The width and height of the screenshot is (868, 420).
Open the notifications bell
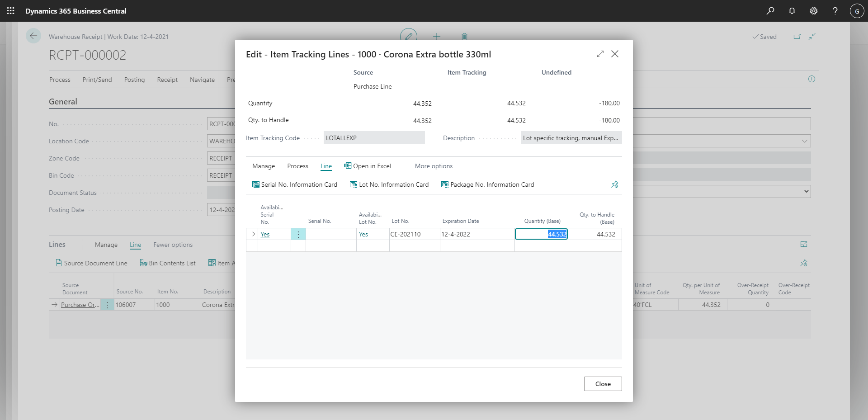792,11
